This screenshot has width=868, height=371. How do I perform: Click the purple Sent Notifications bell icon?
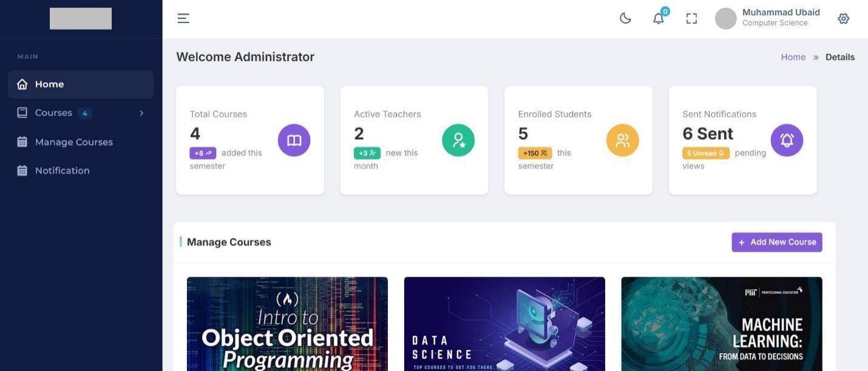[787, 140]
